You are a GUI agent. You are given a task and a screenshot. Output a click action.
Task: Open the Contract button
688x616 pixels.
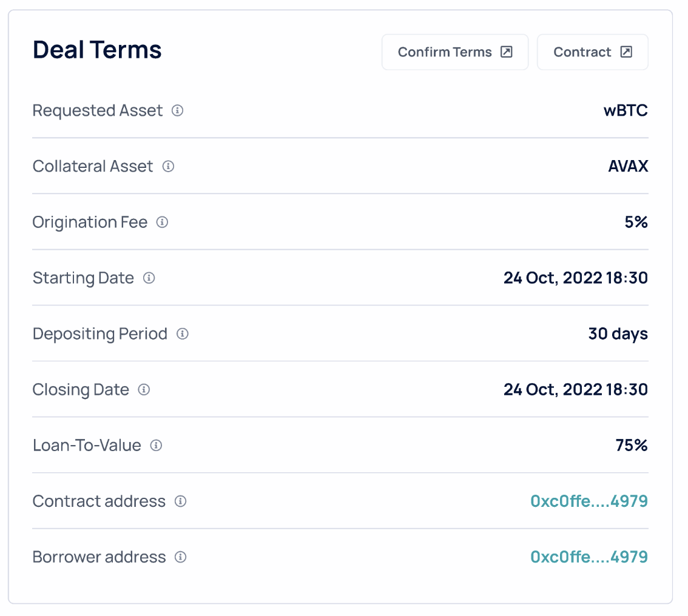tap(592, 52)
